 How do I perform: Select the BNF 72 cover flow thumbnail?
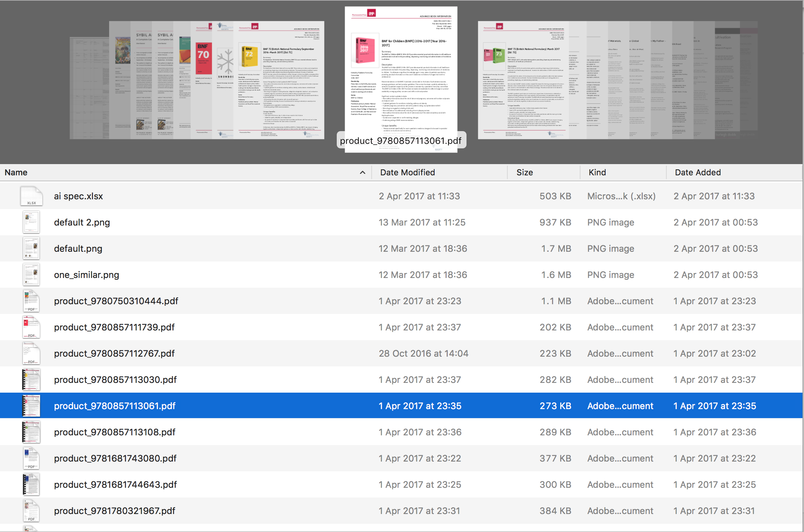coord(279,80)
